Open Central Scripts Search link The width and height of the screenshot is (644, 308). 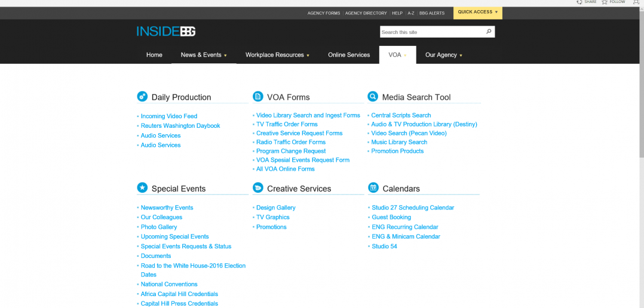[401, 115]
